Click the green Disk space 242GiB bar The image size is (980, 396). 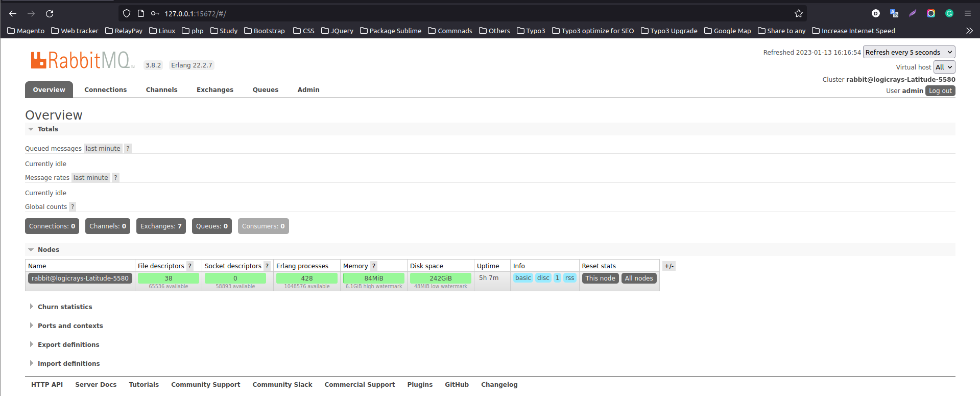[x=441, y=278]
